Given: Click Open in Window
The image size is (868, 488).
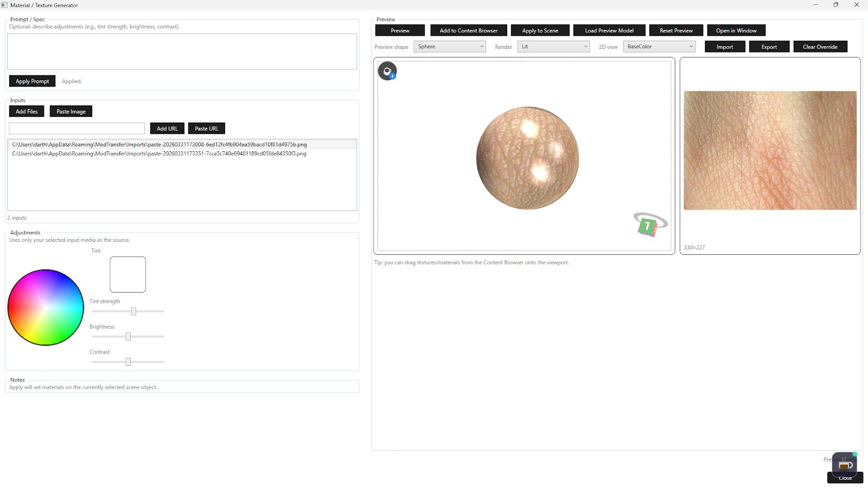Looking at the screenshot, I should (736, 30).
